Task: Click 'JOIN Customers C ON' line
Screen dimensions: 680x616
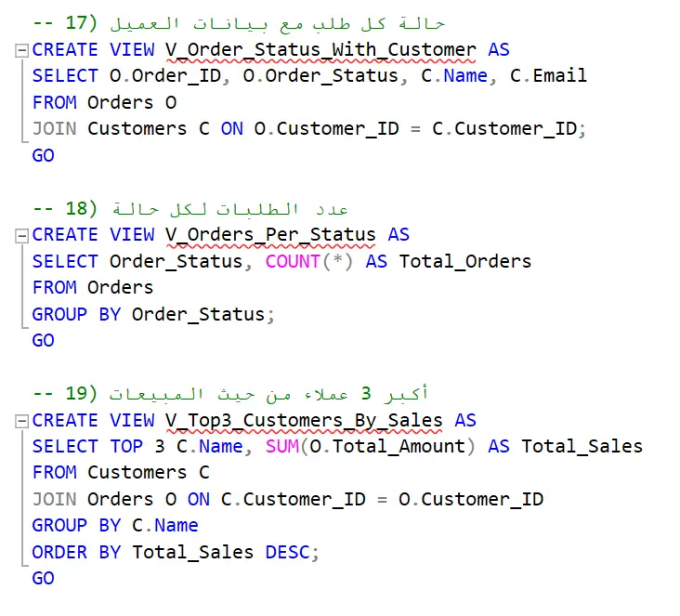Action: click(x=309, y=129)
